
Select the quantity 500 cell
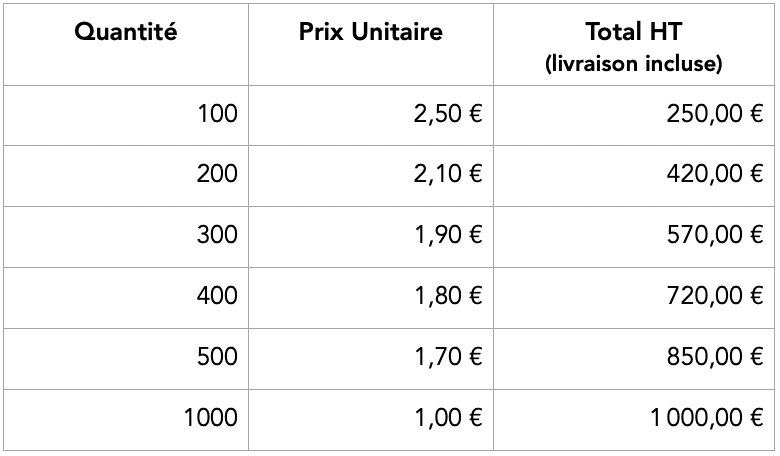click(x=218, y=357)
